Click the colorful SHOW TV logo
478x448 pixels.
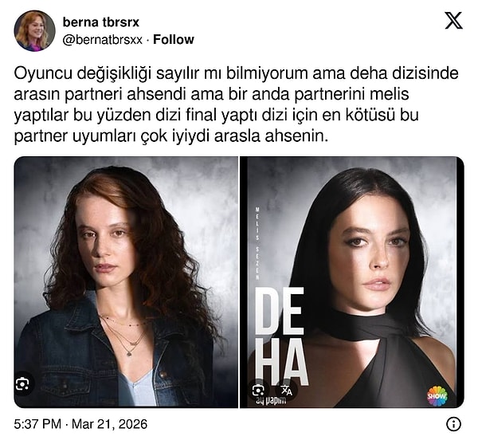[x=437, y=396]
